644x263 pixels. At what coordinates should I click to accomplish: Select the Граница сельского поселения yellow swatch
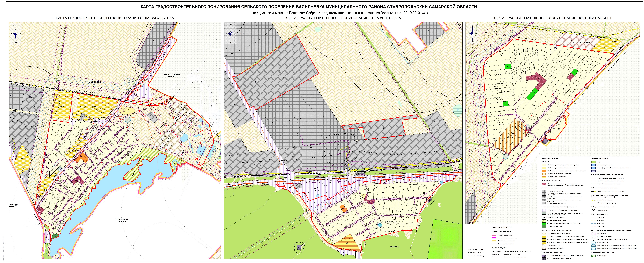(494, 241)
